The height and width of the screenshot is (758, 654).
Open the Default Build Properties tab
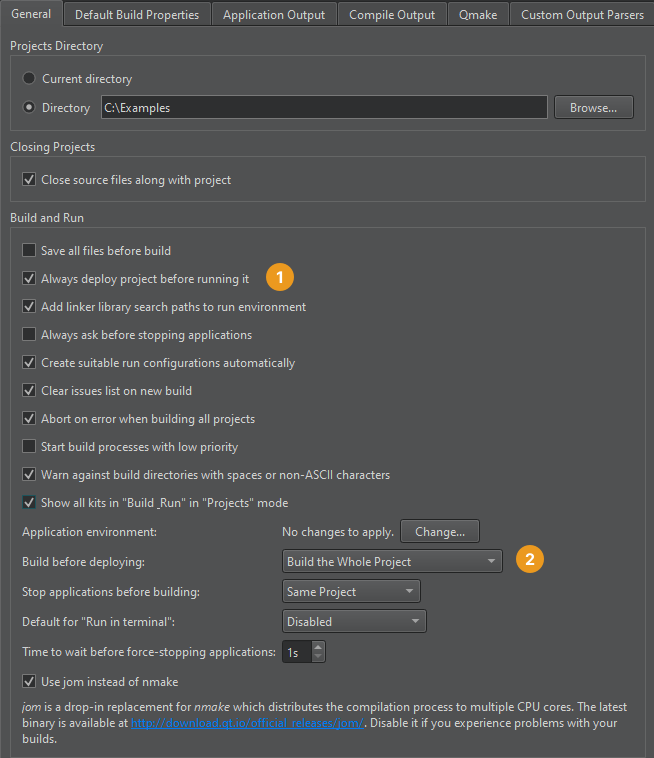pos(137,15)
